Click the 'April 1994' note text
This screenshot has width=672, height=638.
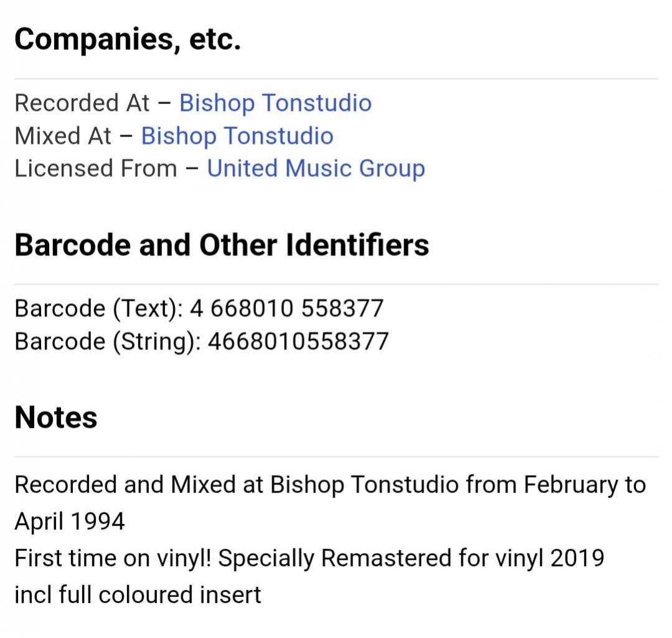[x=70, y=521]
